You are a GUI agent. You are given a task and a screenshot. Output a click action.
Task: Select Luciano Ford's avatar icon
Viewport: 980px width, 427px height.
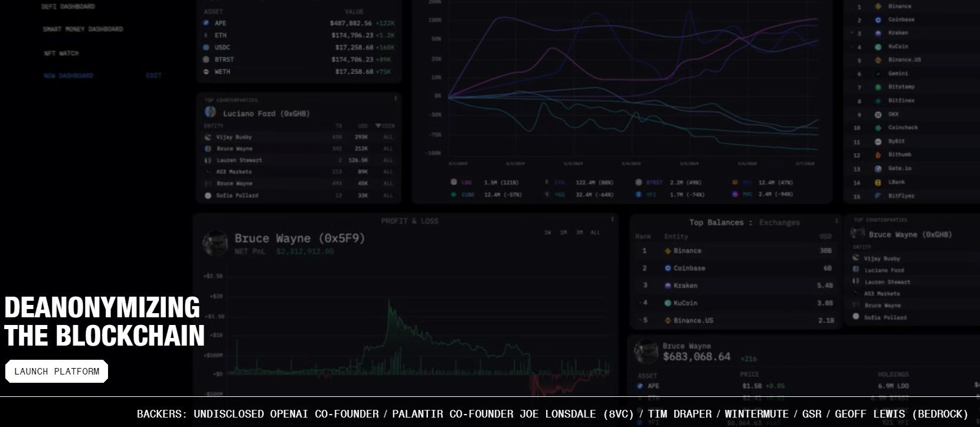210,112
